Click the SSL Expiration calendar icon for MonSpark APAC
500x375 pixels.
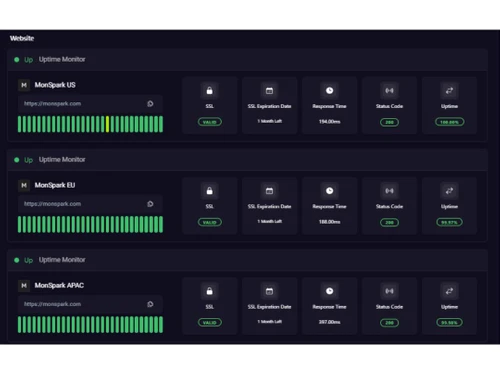[269, 291]
